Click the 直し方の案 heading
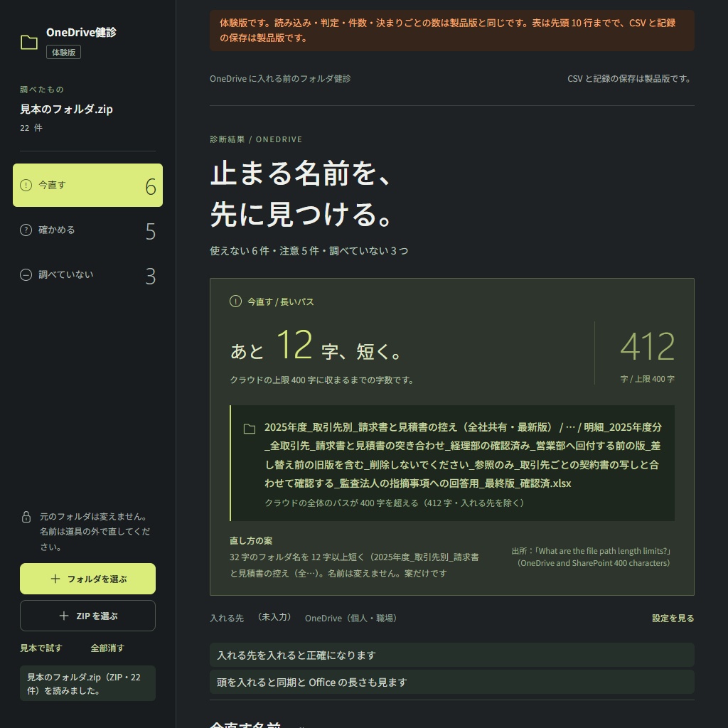 [x=251, y=540]
